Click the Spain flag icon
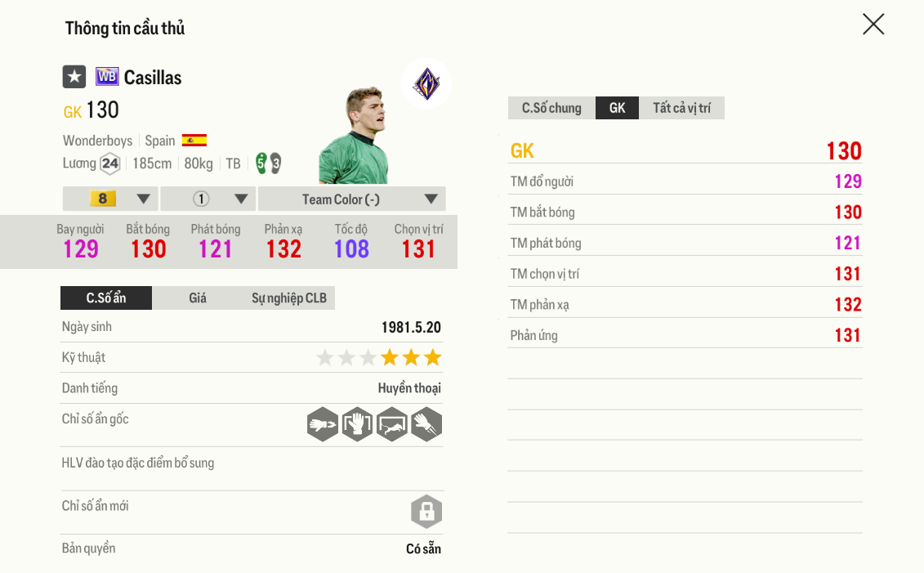The image size is (924, 573). 194,140
